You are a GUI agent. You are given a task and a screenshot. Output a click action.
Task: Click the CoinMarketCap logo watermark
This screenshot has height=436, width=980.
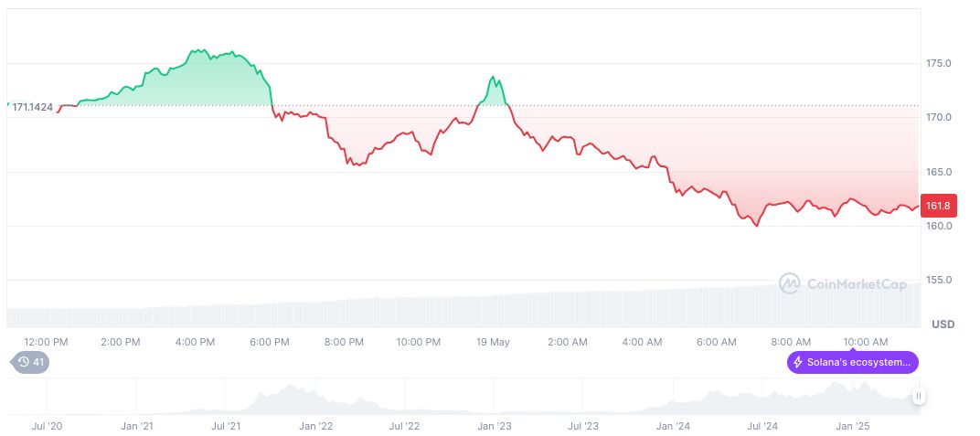[842, 284]
